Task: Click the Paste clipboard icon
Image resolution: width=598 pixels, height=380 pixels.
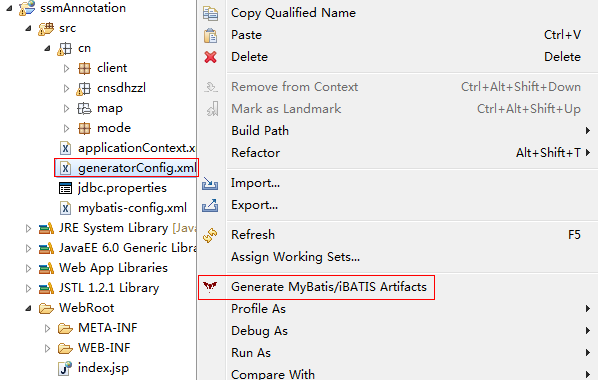Action: 211,35
